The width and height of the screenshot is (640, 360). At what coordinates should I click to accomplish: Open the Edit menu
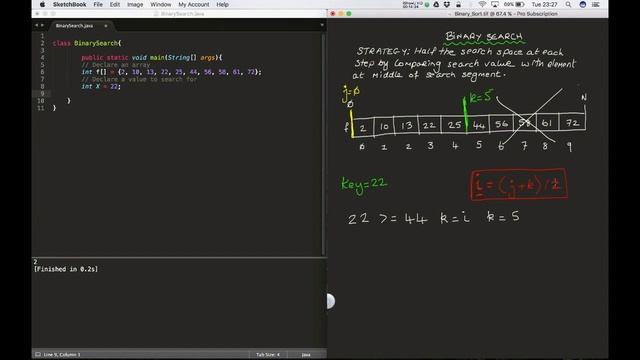tap(115, 4)
